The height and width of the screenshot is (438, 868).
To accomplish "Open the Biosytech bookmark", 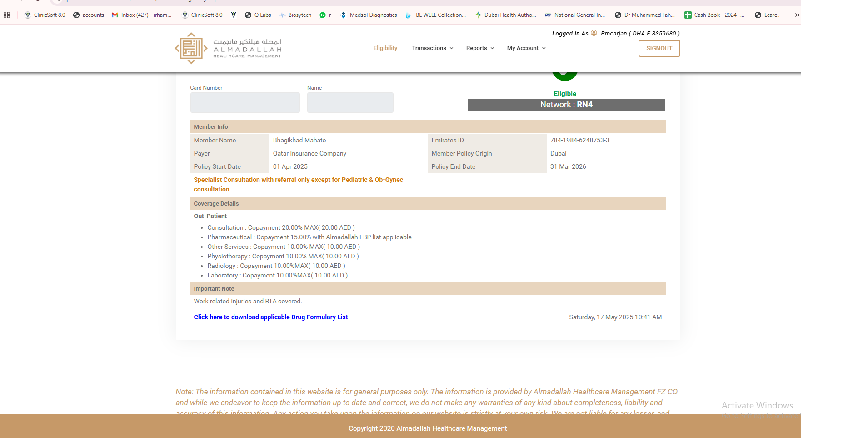I will (295, 15).
